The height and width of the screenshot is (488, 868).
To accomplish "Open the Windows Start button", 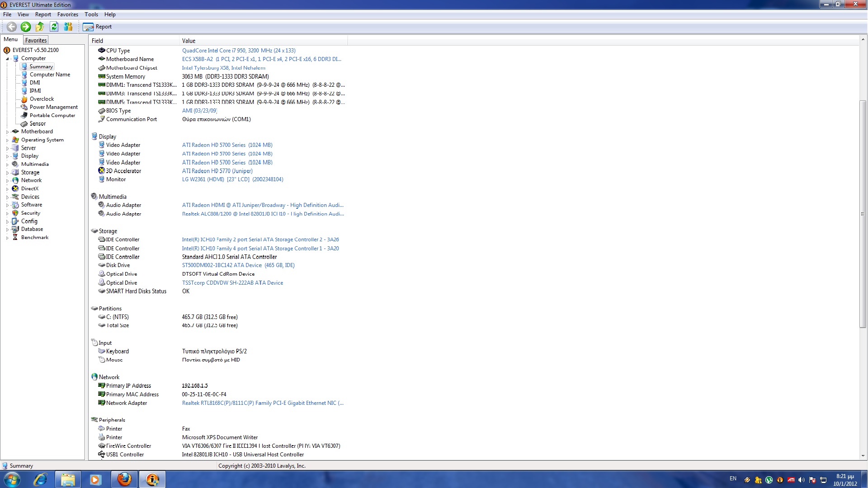I will [x=12, y=479].
